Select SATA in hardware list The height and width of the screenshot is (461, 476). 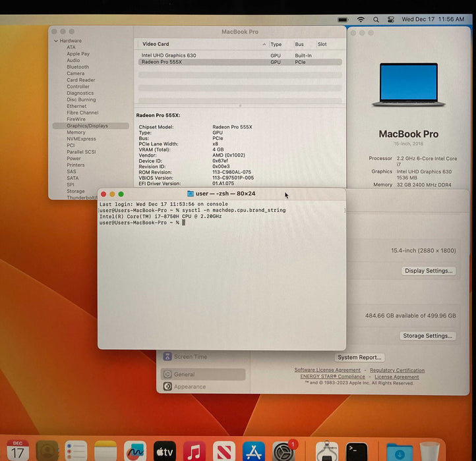tap(73, 178)
